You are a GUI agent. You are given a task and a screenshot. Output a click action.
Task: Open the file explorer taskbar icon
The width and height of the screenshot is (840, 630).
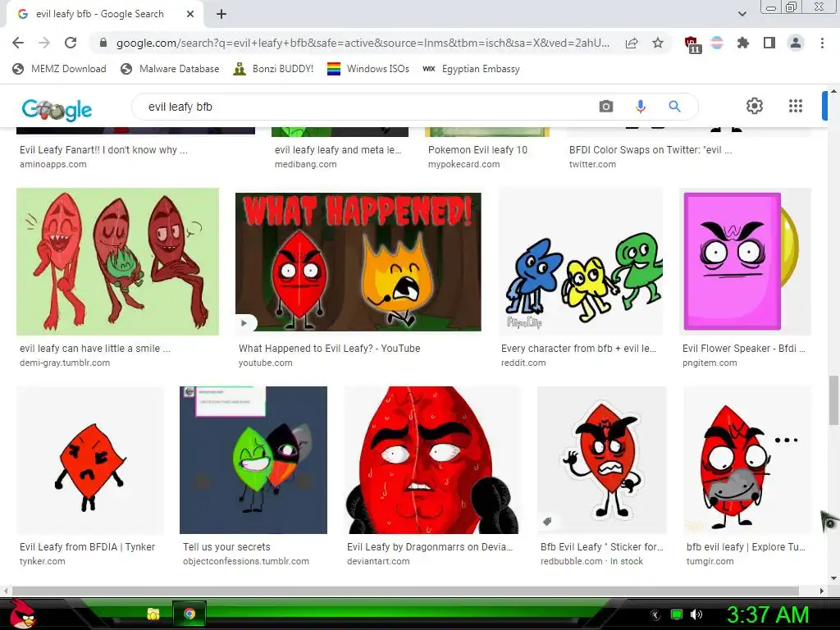(x=153, y=614)
